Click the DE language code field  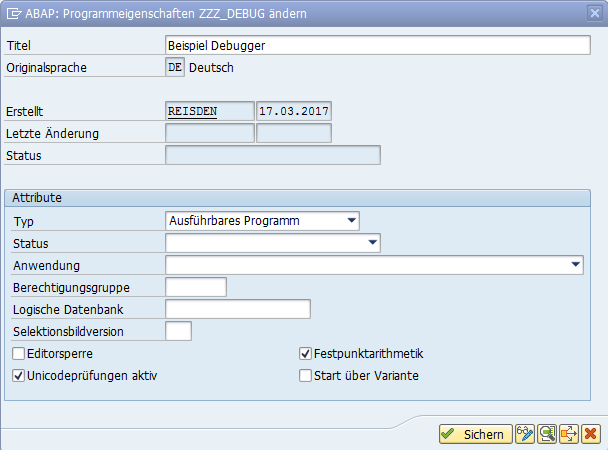(x=175, y=67)
